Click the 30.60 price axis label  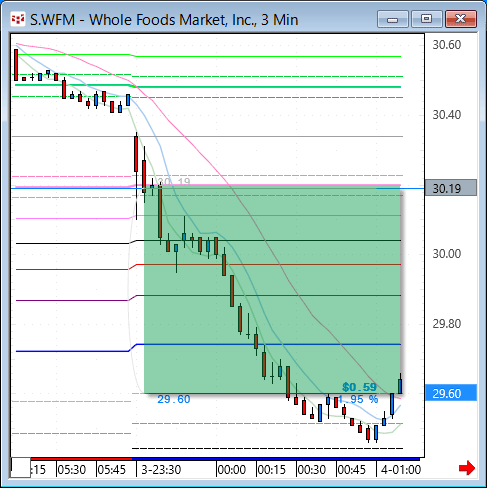(x=447, y=45)
